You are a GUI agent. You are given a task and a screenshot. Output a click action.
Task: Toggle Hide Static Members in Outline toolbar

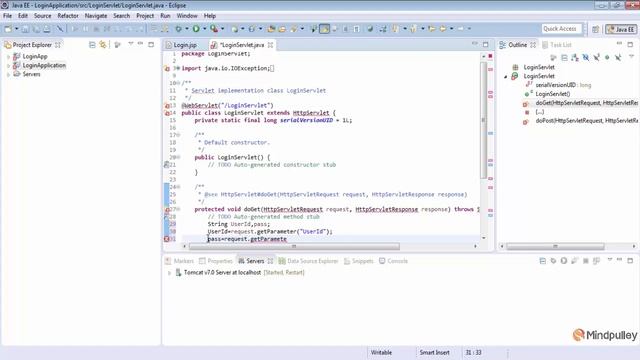point(597,58)
